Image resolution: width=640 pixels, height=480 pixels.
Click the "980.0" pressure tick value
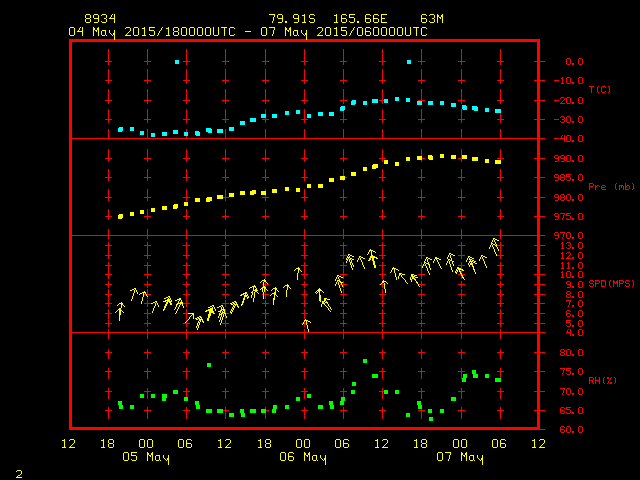point(569,197)
